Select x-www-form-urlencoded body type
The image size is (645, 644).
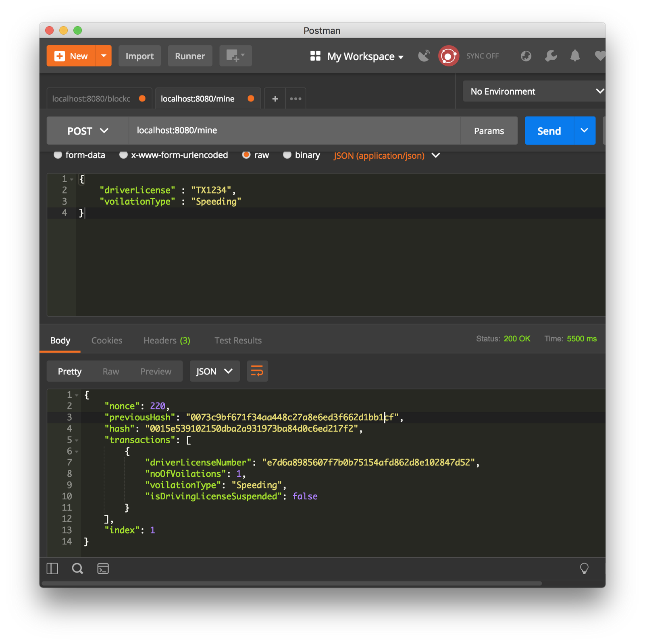[124, 155]
